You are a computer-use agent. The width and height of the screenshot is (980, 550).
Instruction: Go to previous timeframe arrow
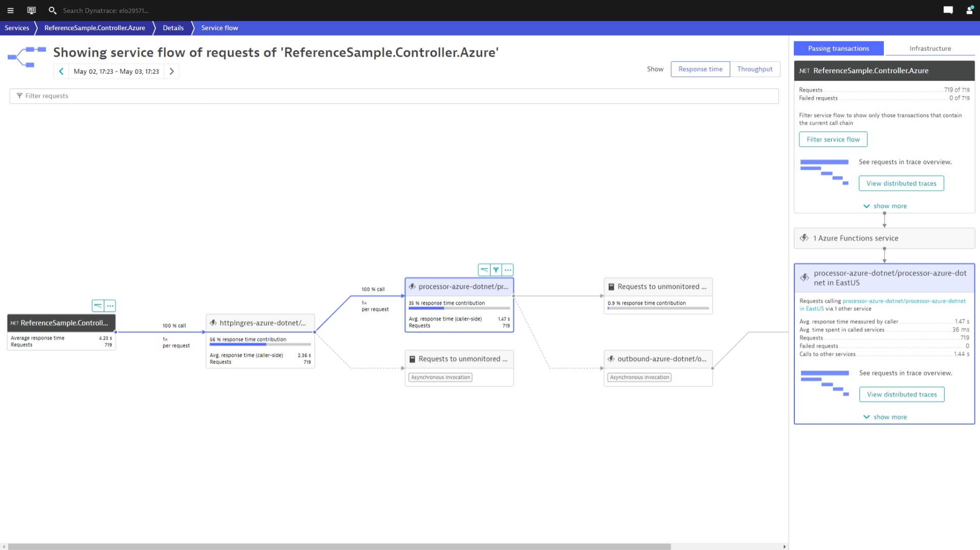(x=61, y=72)
